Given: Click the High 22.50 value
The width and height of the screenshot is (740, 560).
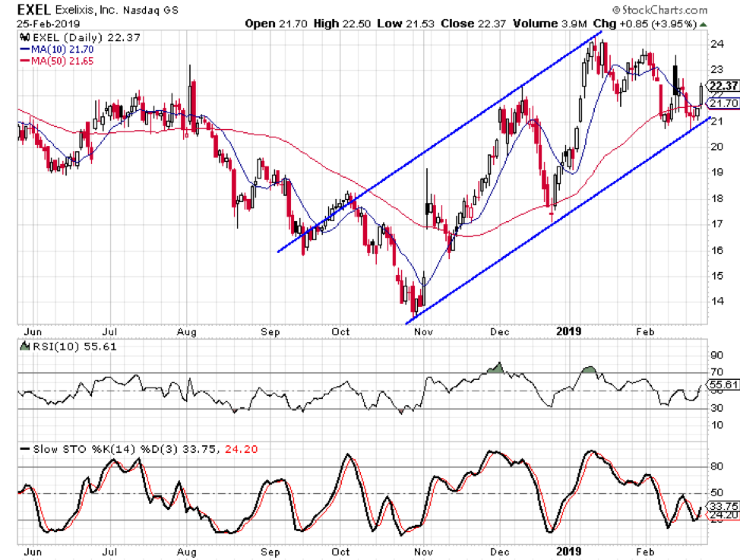Looking at the screenshot, I should pos(342,24).
